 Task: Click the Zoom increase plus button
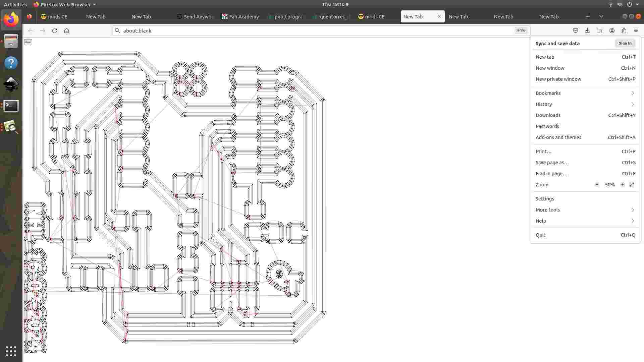coord(622,184)
